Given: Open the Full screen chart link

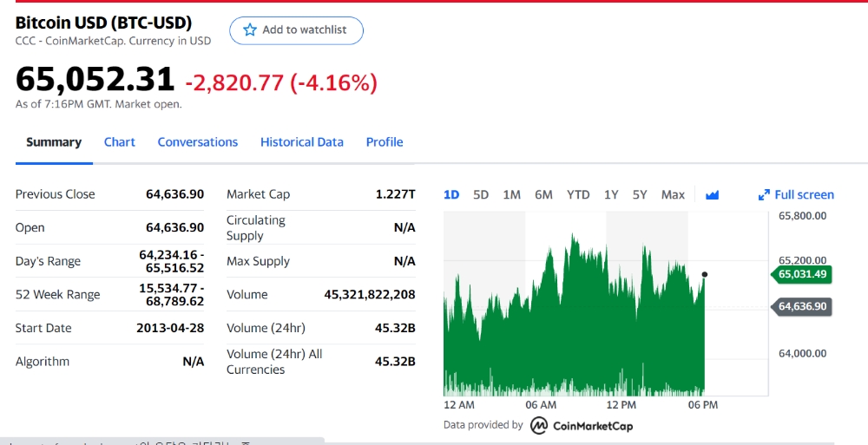Looking at the screenshot, I should tap(796, 195).
